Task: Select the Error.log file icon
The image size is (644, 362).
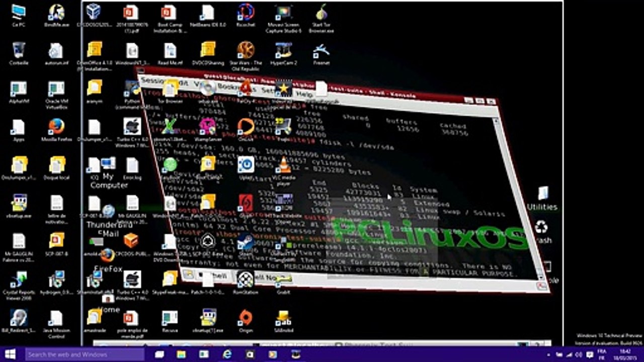Action: point(132,168)
